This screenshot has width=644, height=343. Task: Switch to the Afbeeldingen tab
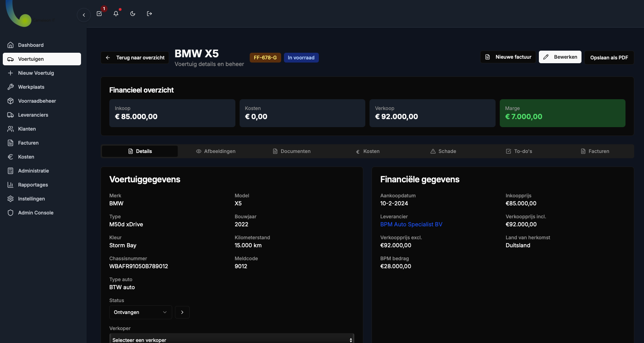215,151
